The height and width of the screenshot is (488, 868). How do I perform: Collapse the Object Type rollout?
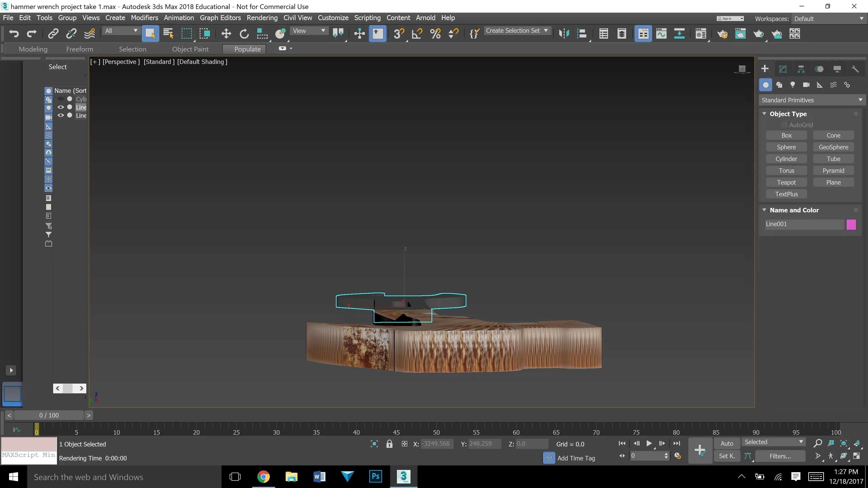[764, 114]
